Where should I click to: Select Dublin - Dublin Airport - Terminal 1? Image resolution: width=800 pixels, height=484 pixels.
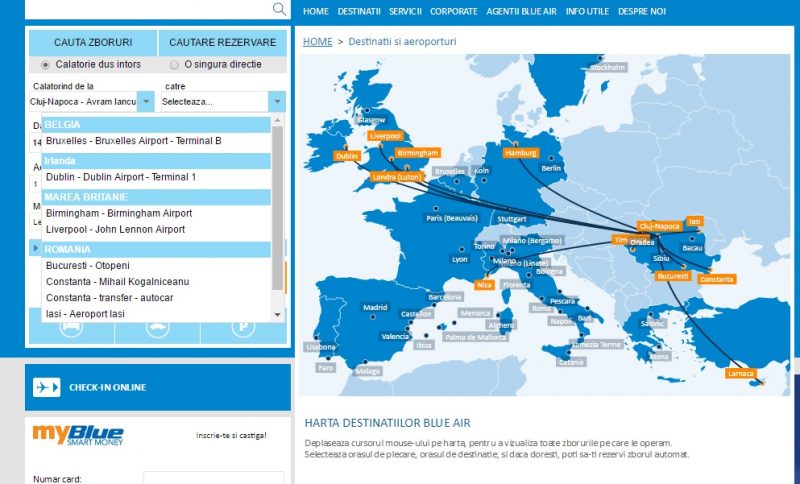coord(156,177)
